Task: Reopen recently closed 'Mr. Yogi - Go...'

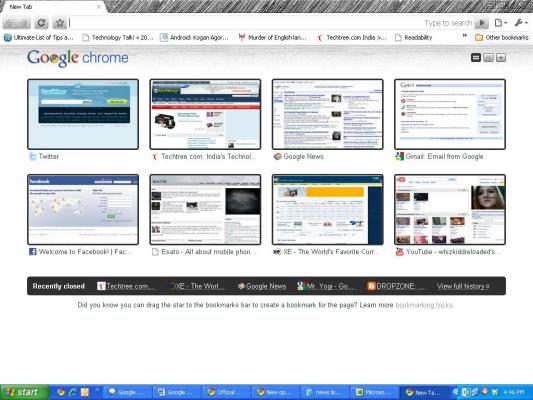Action: (327, 286)
